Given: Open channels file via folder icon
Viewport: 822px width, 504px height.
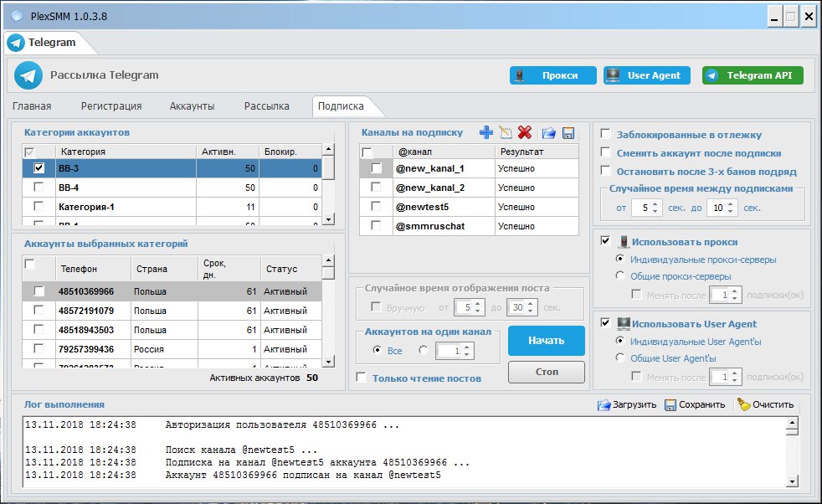Looking at the screenshot, I should point(548,132).
